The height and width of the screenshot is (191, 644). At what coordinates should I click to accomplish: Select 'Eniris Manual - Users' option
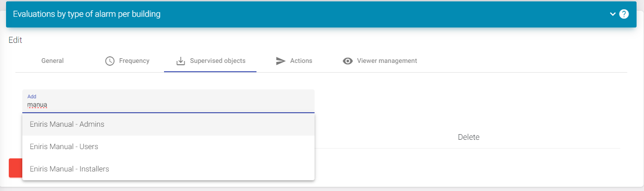pos(64,147)
